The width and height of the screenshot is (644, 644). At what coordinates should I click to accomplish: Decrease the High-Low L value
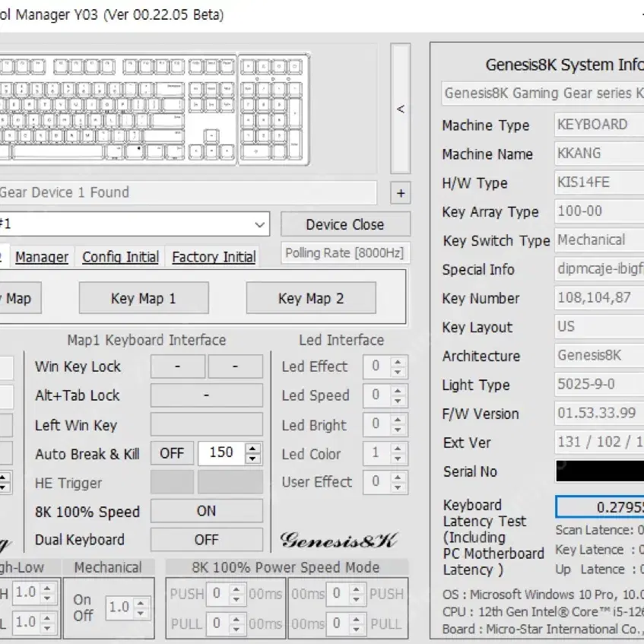[x=48, y=628]
